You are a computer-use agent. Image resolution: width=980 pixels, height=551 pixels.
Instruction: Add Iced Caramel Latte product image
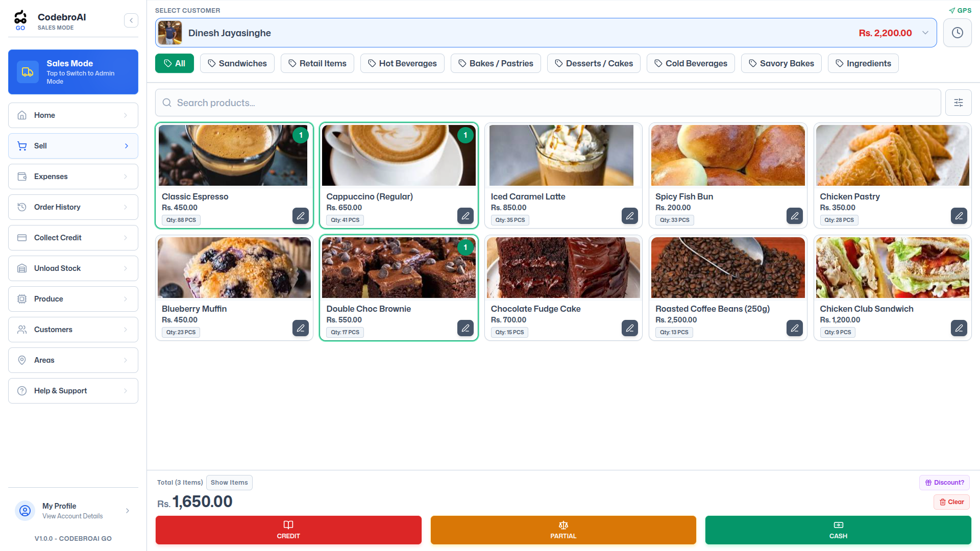click(x=563, y=155)
